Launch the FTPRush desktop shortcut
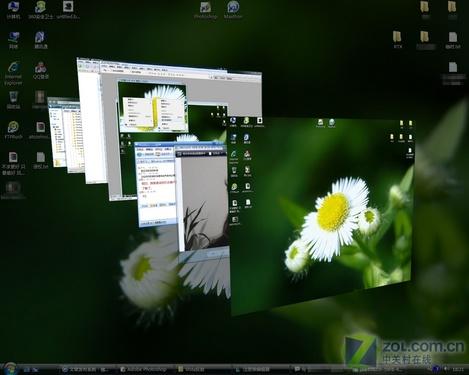 (x=14, y=130)
